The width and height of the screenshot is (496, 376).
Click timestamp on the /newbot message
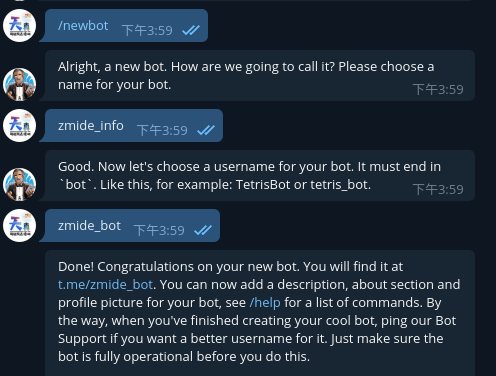pos(147,31)
